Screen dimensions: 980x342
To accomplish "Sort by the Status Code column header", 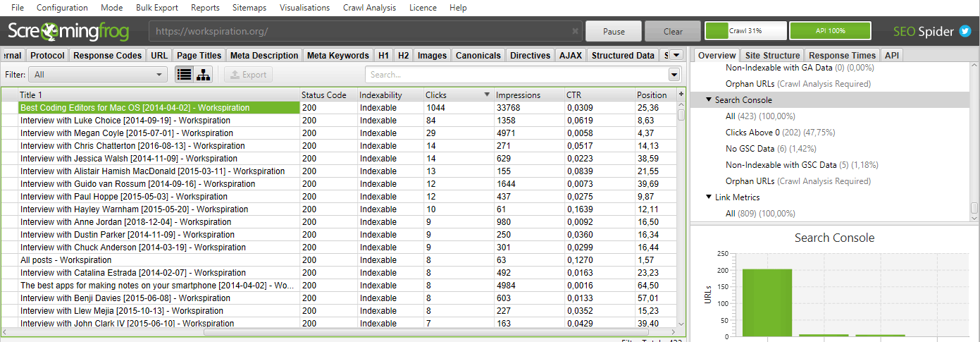I will pyautogui.click(x=328, y=94).
